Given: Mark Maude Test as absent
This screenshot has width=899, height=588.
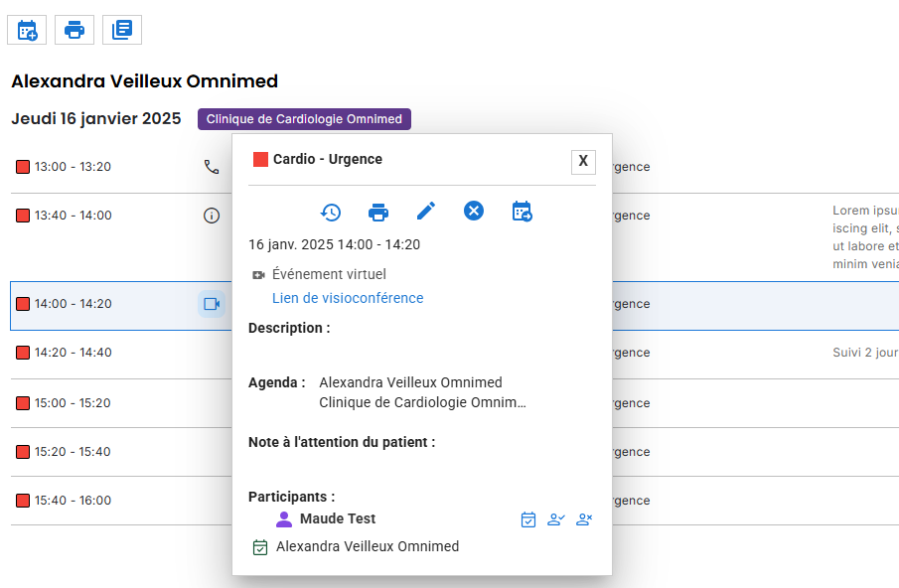Looking at the screenshot, I should click(x=584, y=519).
